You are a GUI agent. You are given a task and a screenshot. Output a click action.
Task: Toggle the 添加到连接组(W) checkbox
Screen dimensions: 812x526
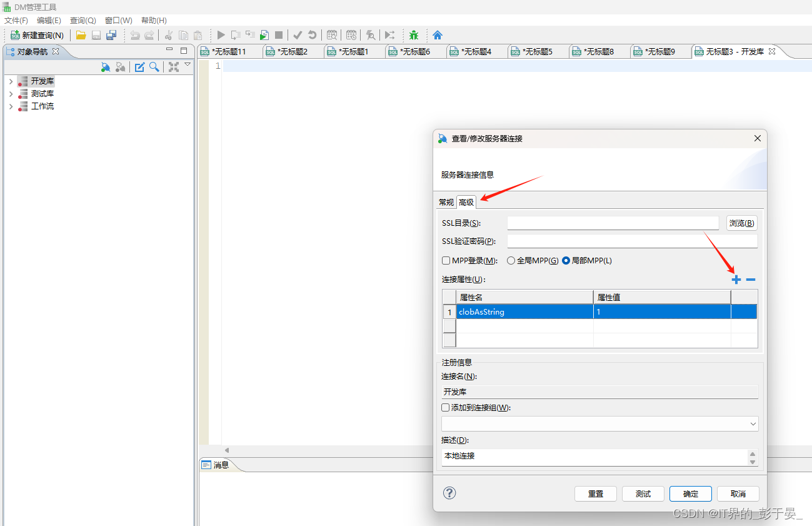click(446, 408)
